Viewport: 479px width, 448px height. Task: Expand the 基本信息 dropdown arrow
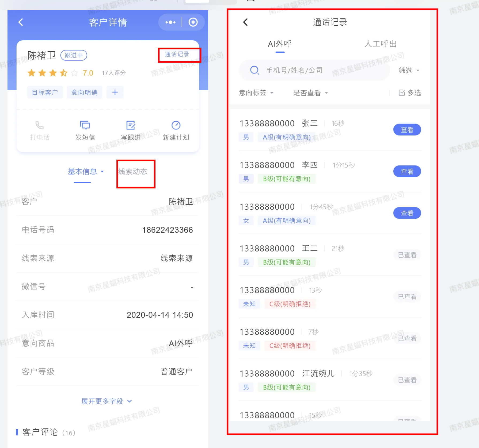(x=102, y=172)
